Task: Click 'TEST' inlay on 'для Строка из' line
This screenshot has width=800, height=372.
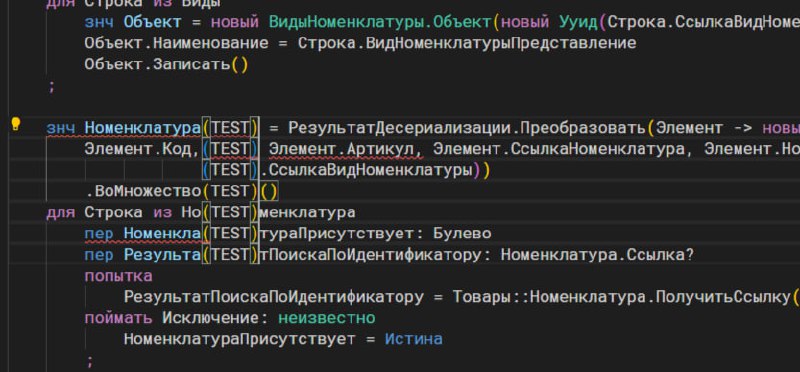Action: [230, 212]
